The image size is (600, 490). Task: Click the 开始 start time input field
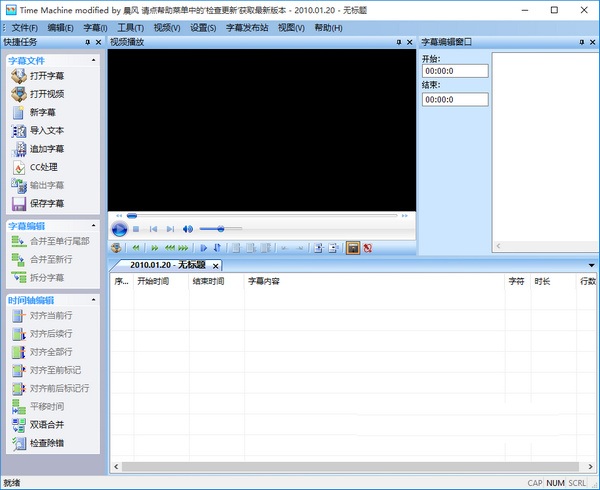click(x=455, y=71)
